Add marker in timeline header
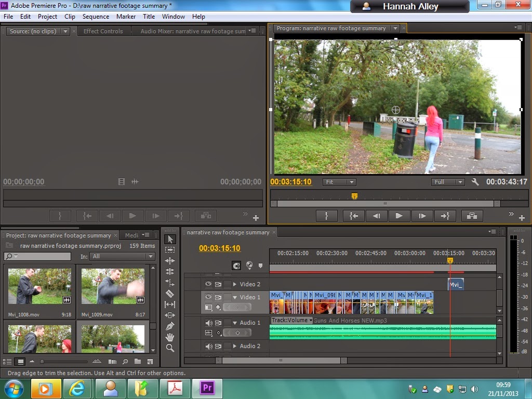Screen dimensions: 532x399 pos(261,265)
